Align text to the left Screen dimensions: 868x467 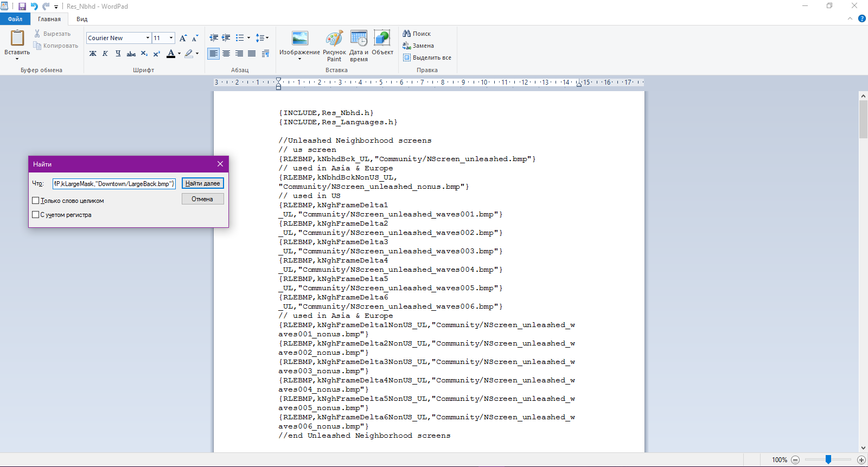point(214,54)
